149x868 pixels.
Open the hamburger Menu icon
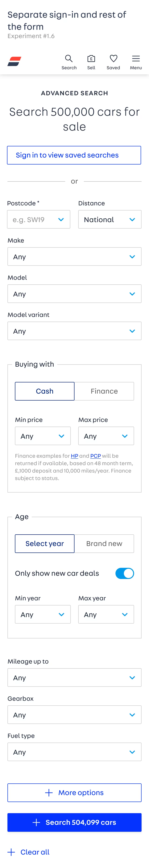[x=136, y=59]
